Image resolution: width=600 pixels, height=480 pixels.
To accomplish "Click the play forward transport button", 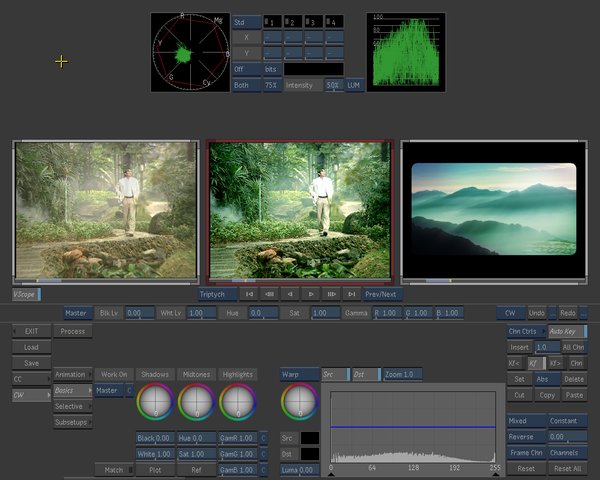I will tap(311, 294).
